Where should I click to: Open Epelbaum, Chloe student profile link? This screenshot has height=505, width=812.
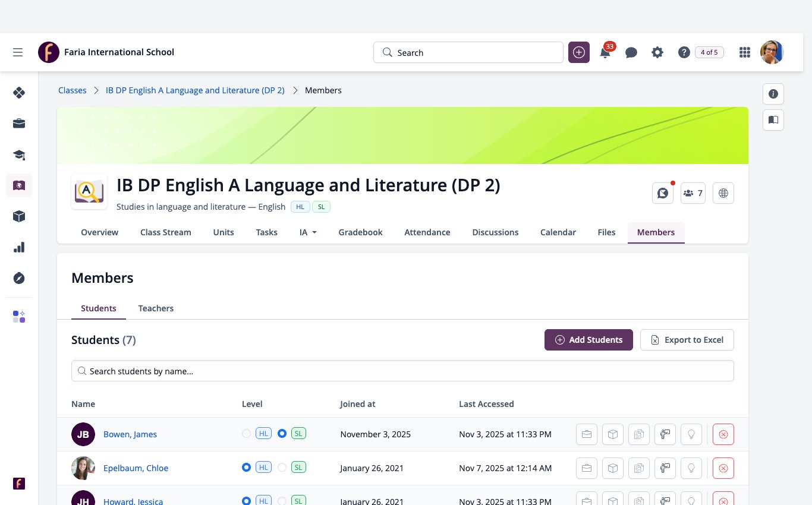(136, 468)
